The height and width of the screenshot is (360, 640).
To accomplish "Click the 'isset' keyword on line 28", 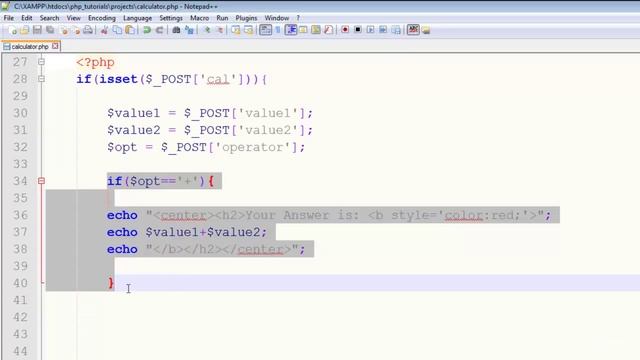I will coord(118,79).
